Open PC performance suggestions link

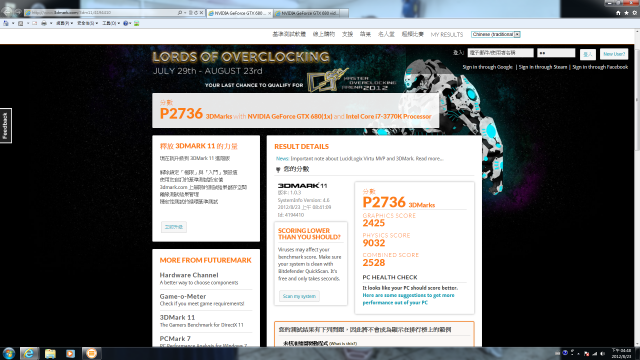pyautogui.click(x=408, y=299)
